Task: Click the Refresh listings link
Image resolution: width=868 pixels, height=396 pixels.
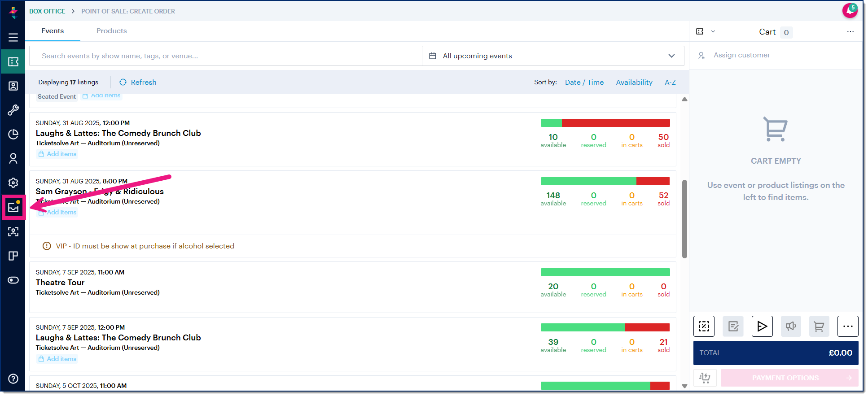Action: (x=138, y=82)
